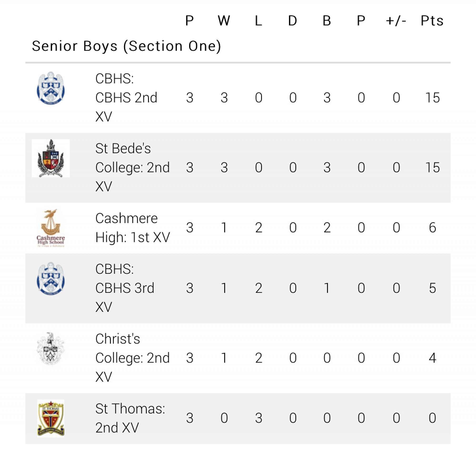Image resolution: width=476 pixels, height=449 pixels.
Task: View Christ's College: 2nd XV team
Action: (132, 358)
